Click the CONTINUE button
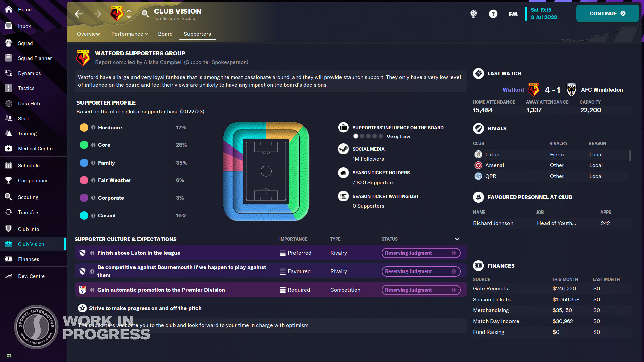Screen dimensions: 644x362 [x=608, y=13]
